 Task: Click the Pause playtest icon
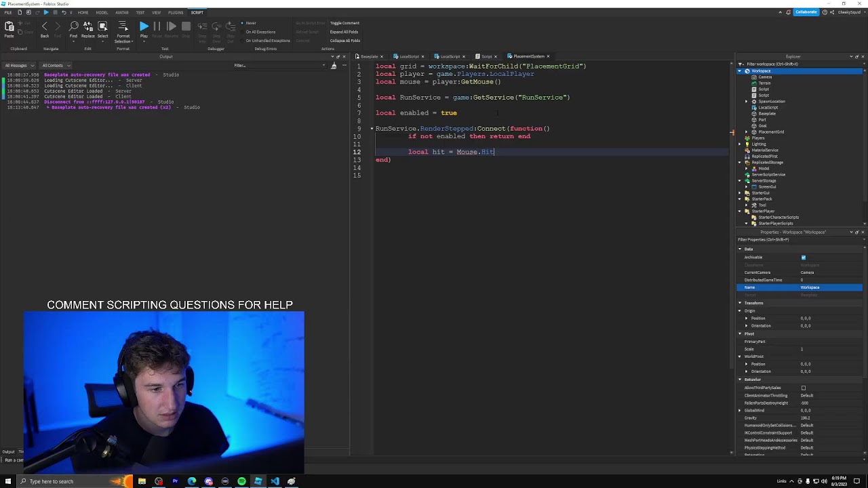coord(157,26)
